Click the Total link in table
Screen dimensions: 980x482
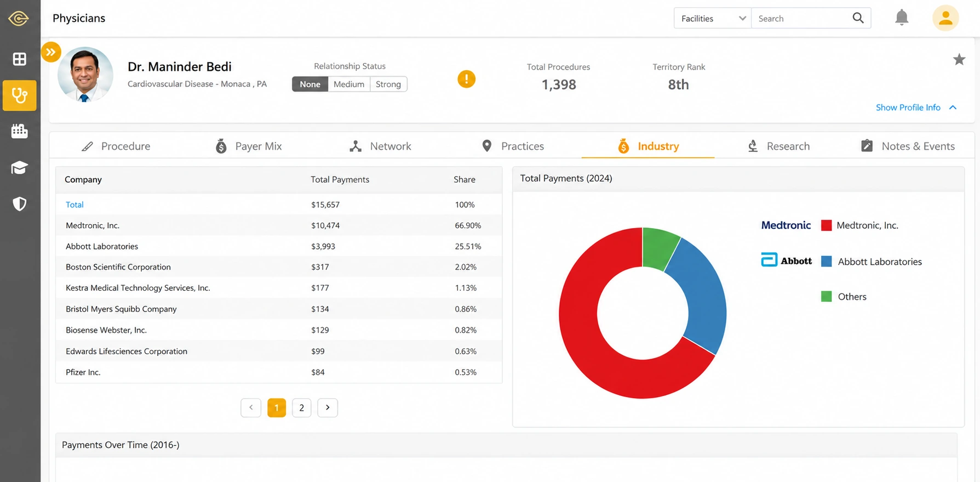click(74, 205)
